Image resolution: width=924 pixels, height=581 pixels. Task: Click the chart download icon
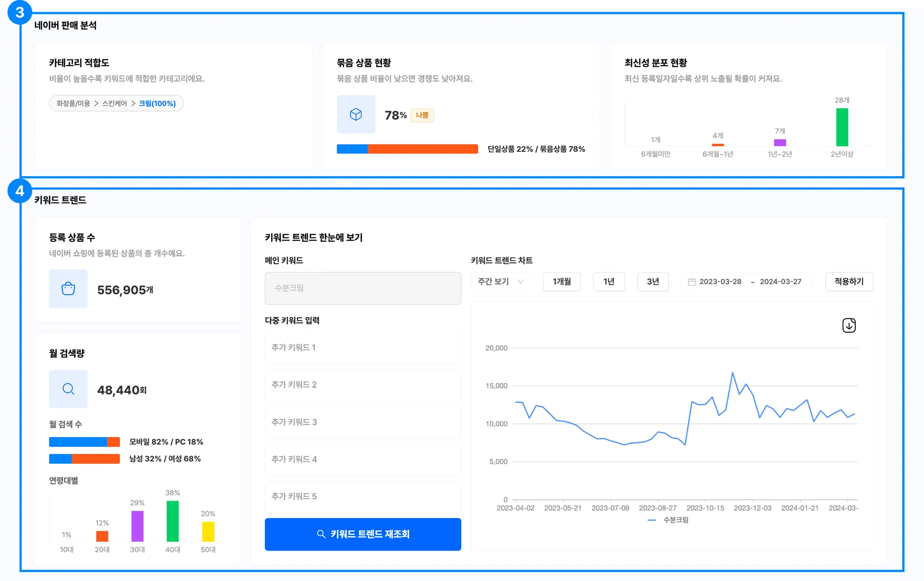(849, 325)
